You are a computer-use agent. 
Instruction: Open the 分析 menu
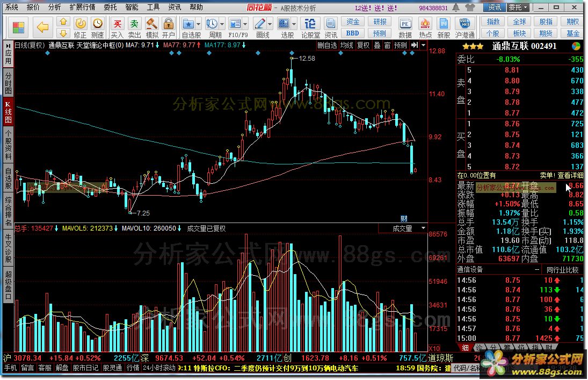[54, 7]
